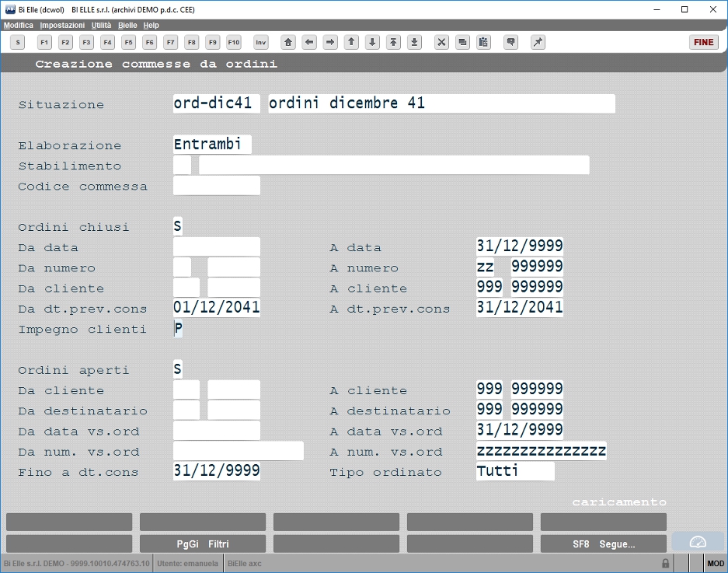Click the SF8 Segue... button

[x=604, y=543]
